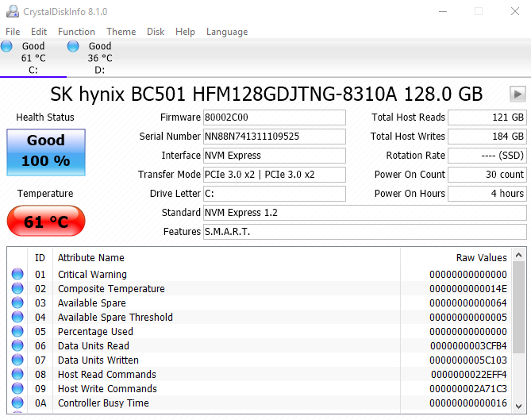This screenshot has width=531, height=420.
Task: Open the File menu
Action: coord(13,32)
